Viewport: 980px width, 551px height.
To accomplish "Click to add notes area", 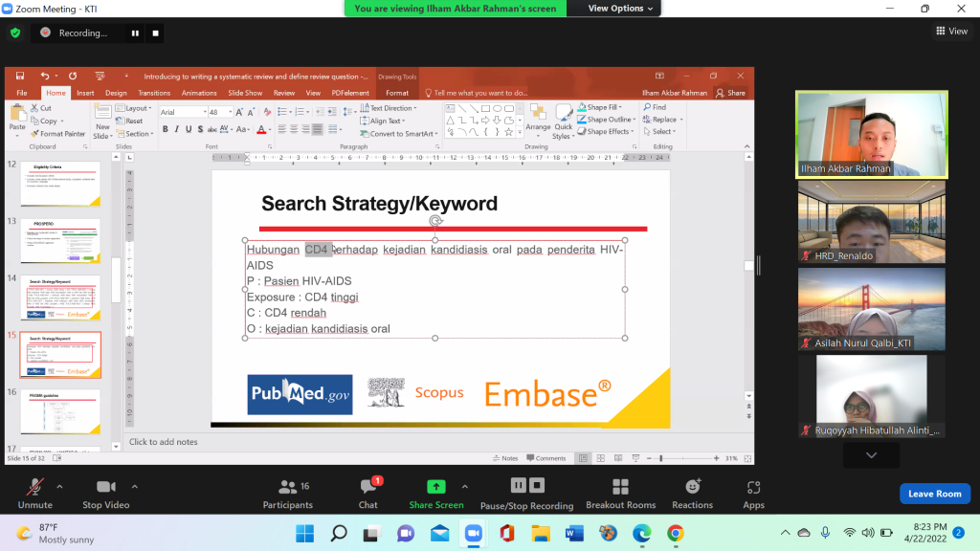I will pyautogui.click(x=163, y=442).
